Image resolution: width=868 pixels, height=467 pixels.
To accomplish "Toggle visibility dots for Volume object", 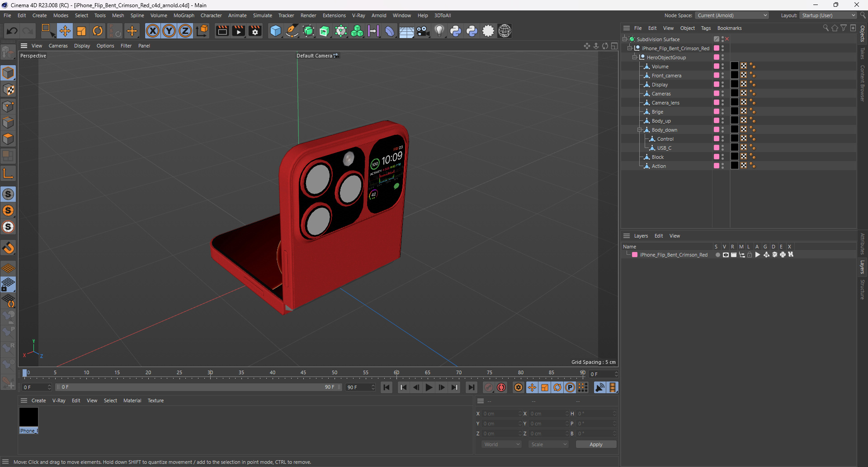I will pos(722,67).
